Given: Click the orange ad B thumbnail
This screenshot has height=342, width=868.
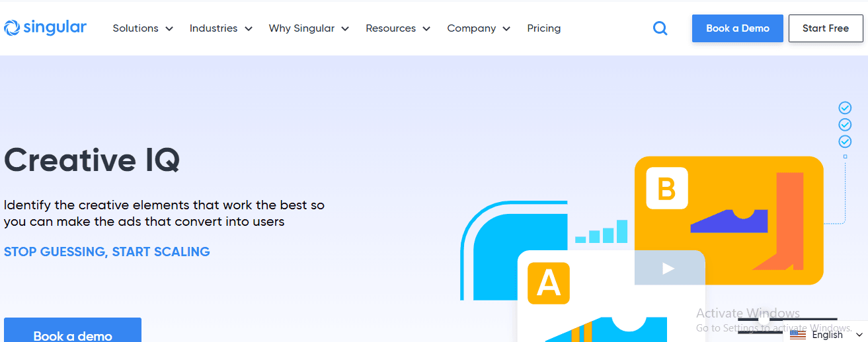Looking at the screenshot, I should click(729, 220).
